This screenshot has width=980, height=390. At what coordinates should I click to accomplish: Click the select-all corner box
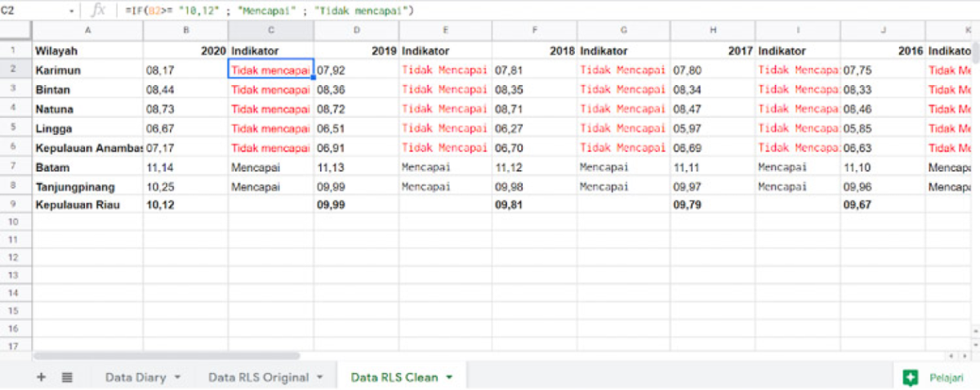tap(16, 30)
